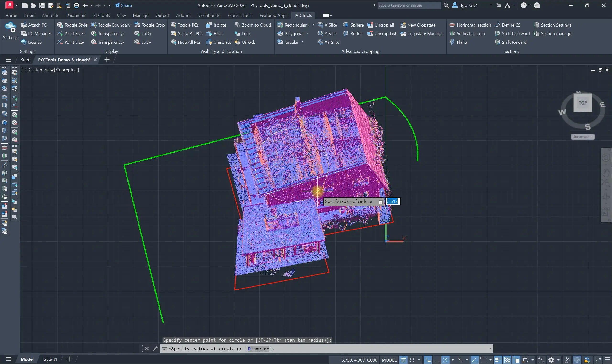Click TOP face on ViewCube
The image size is (612, 364).
[583, 103]
